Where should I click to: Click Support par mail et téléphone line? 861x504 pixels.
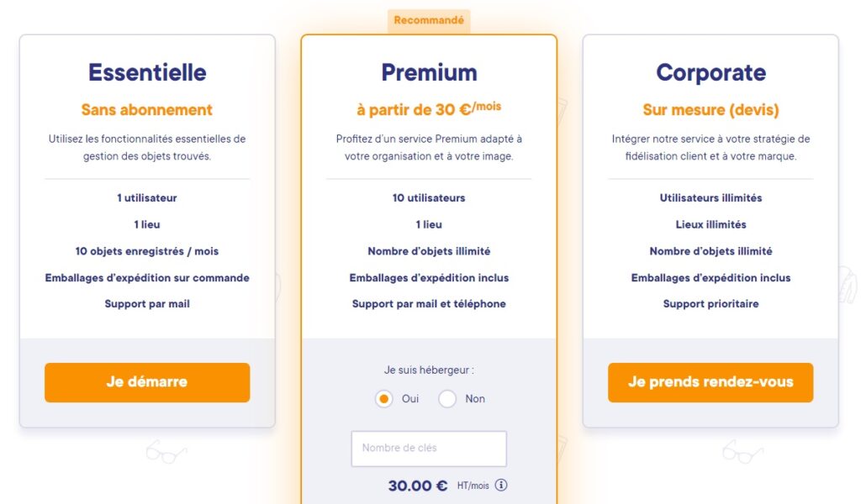point(429,304)
